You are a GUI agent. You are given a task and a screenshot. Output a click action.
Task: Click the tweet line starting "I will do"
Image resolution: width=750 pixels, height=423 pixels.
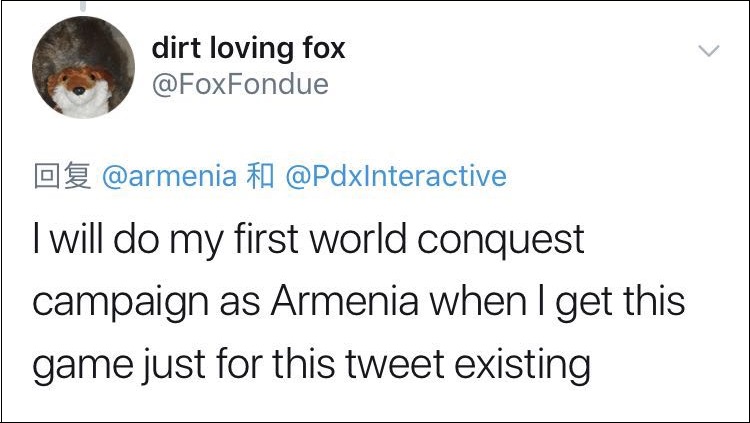pos(308,241)
